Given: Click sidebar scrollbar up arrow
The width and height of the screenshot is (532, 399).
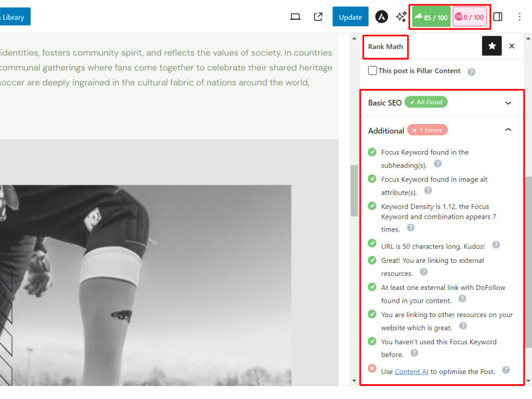Looking at the screenshot, I should [528, 38].
